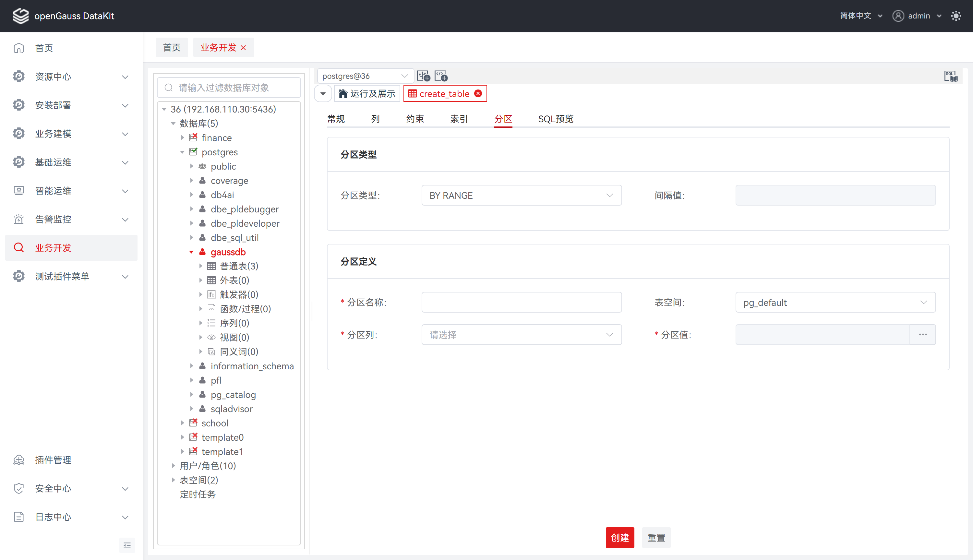Click the partition value ellipsis button
The image size is (973, 560).
[923, 335]
